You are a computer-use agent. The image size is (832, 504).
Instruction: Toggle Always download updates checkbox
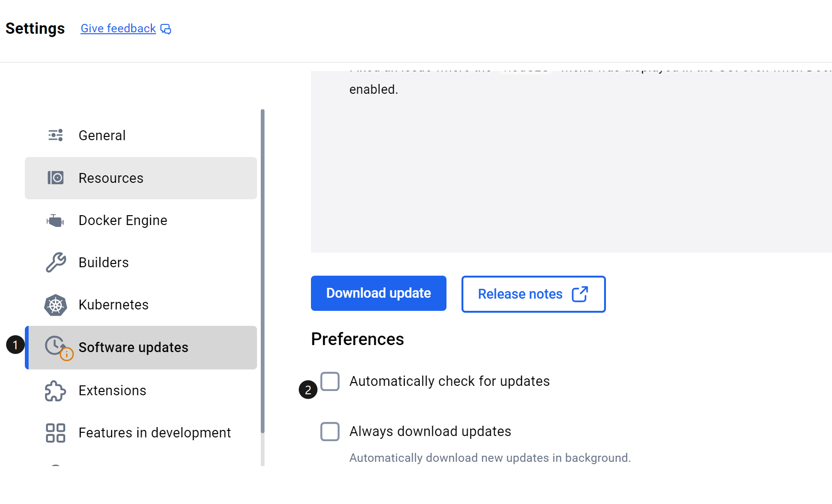[330, 431]
